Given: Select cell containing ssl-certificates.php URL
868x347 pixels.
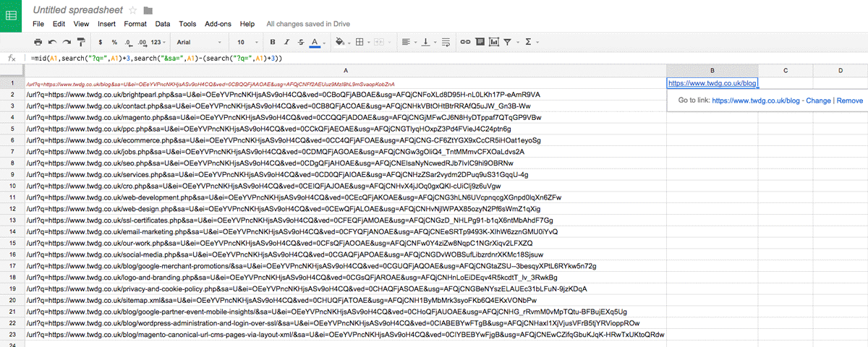Looking at the screenshot, I should (346, 220).
